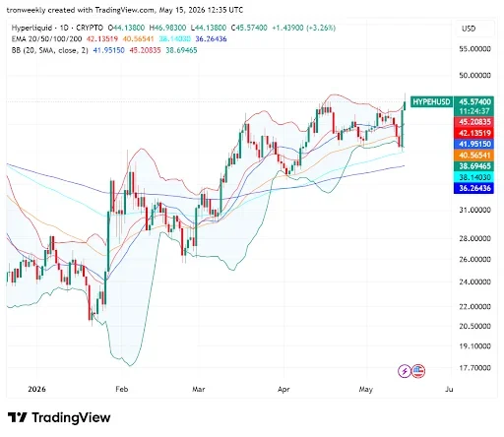The width and height of the screenshot is (504, 437).
Task: Click the Feb label on the time axis
Action: [121, 390]
